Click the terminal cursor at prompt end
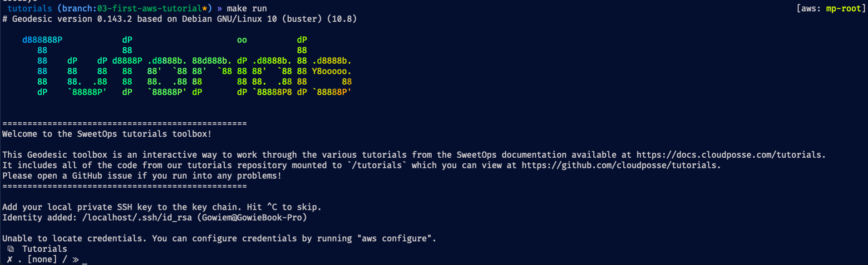This screenshot has width=868, height=265. coord(84,260)
